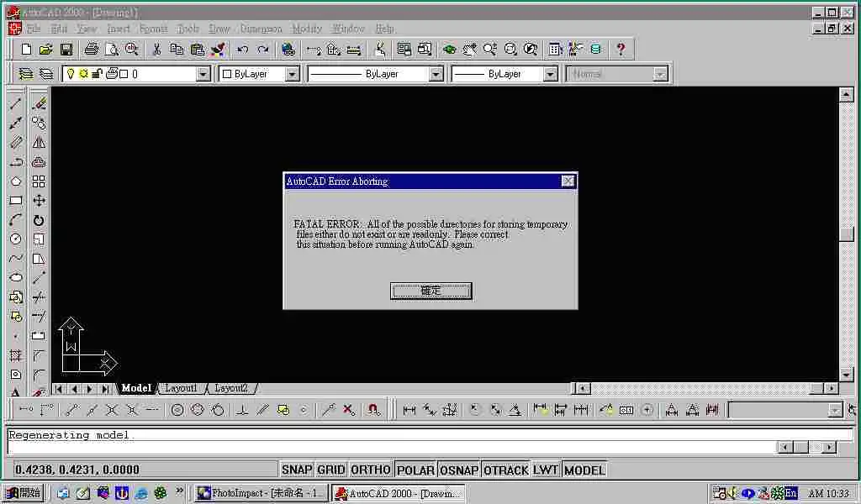The height and width of the screenshot is (504, 861).
Task: Click the Undo arrow icon
Action: point(242,50)
